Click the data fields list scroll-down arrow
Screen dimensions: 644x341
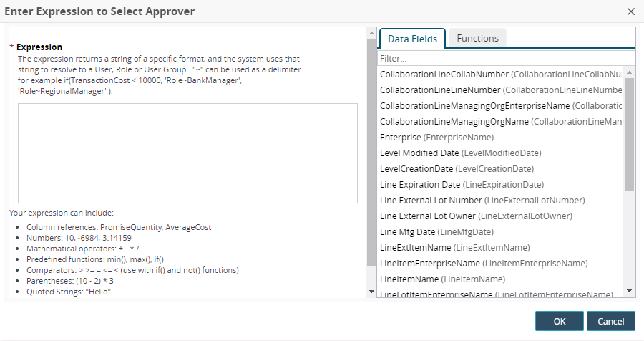click(630, 291)
